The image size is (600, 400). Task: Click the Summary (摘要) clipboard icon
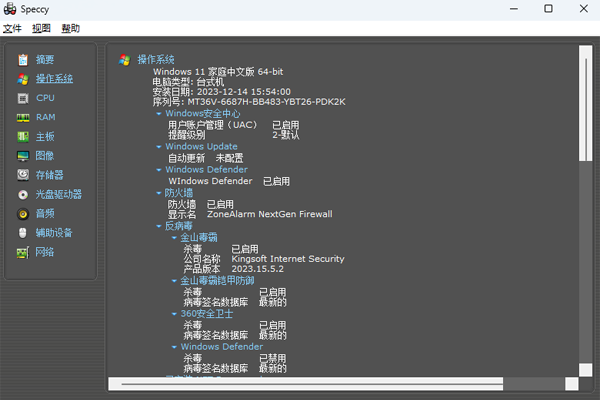click(23, 60)
